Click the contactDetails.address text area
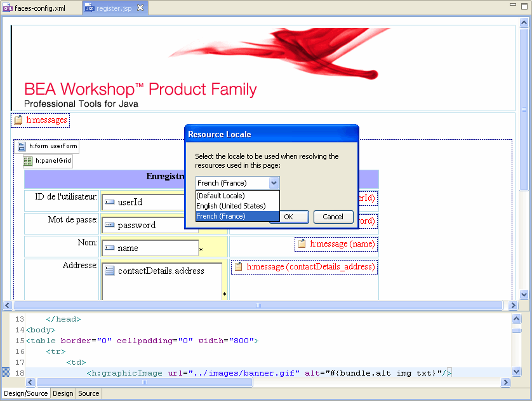Screen dimensions: 532x401 pos(161,281)
